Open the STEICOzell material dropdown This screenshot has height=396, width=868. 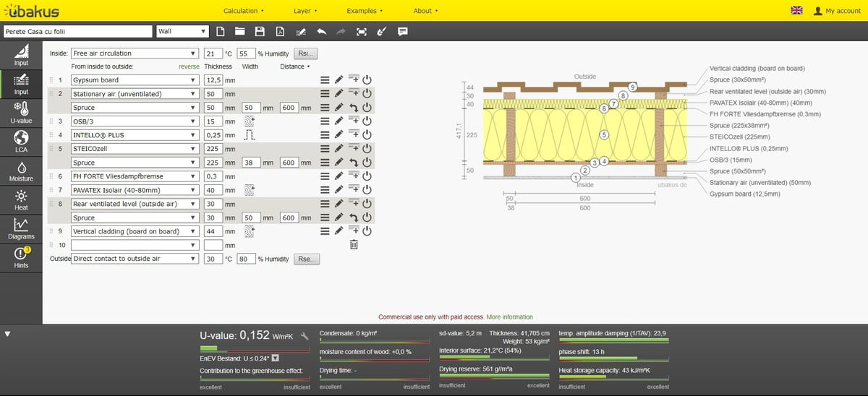coord(135,149)
